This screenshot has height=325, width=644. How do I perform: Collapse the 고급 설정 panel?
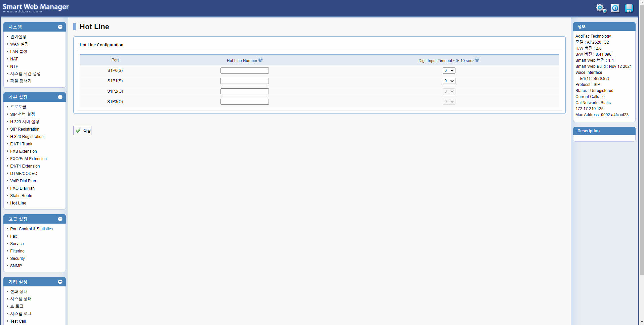60,219
